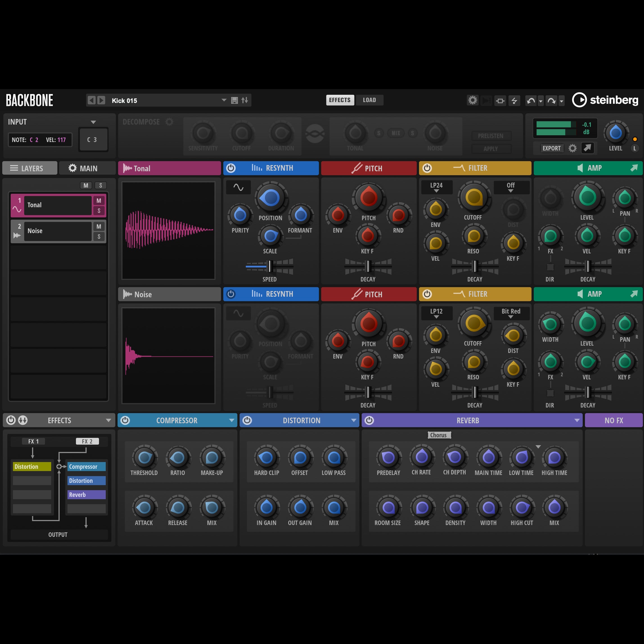Toggle the Tonal FILTER power button

pos(427,168)
